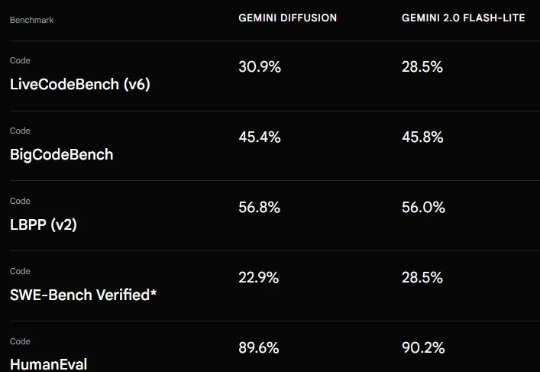This screenshot has height=372, width=540.
Task: Click the Benchmark column header
Action: point(32,20)
